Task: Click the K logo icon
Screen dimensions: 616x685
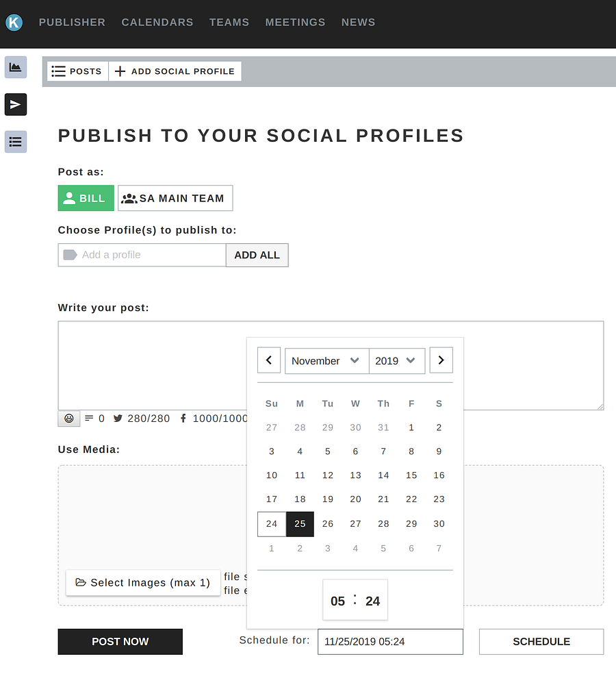Action: (14, 23)
